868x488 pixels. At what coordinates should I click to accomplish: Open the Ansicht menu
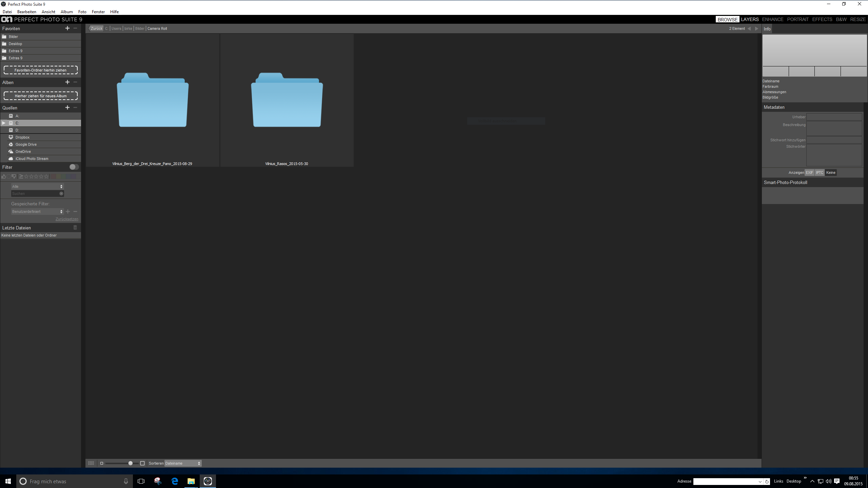point(48,12)
